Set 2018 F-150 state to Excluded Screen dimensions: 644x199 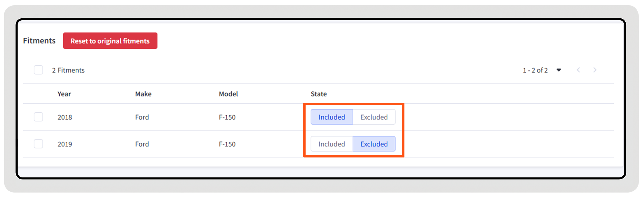(374, 117)
